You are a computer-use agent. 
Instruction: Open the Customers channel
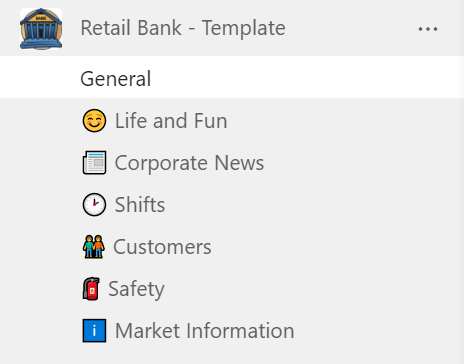(232, 247)
